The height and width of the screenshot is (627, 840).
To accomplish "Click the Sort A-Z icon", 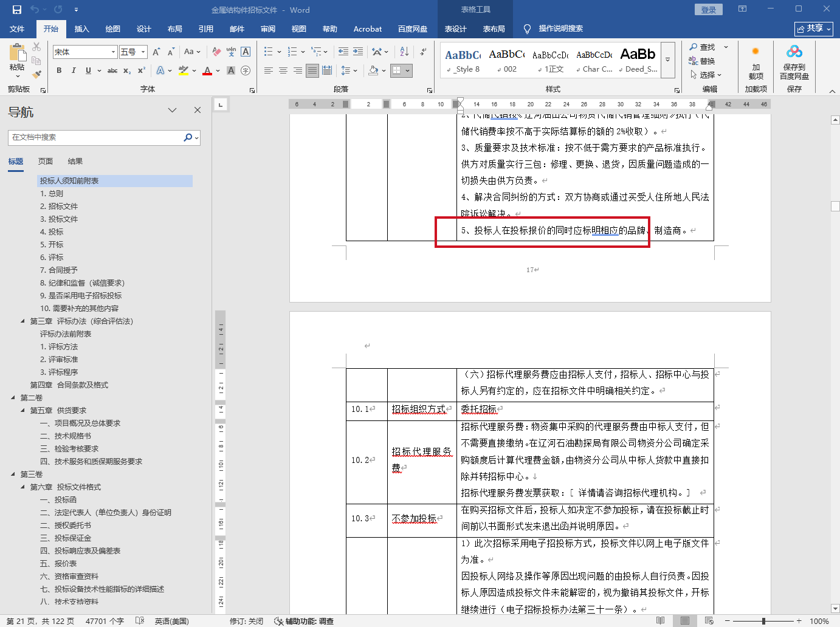I will (x=405, y=52).
